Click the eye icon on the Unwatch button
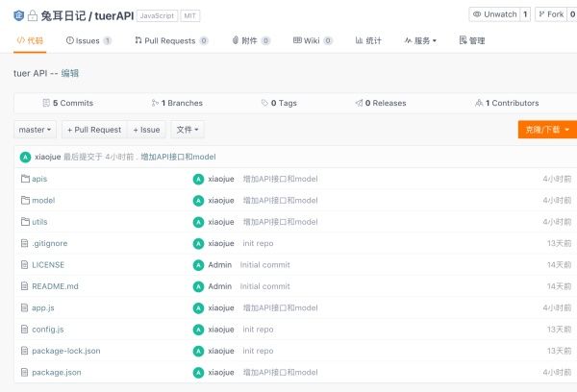The height and width of the screenshot is (392, 577). coord(477,14)
